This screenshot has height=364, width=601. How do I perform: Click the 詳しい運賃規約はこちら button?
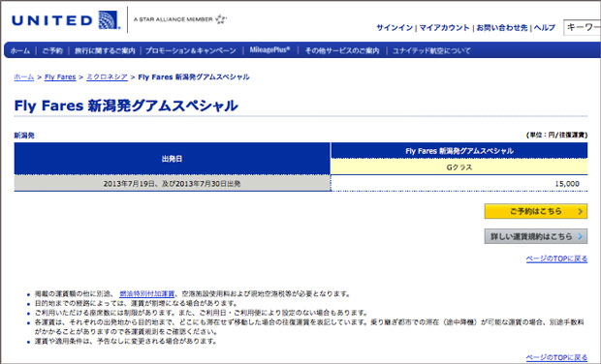point(535,236)
